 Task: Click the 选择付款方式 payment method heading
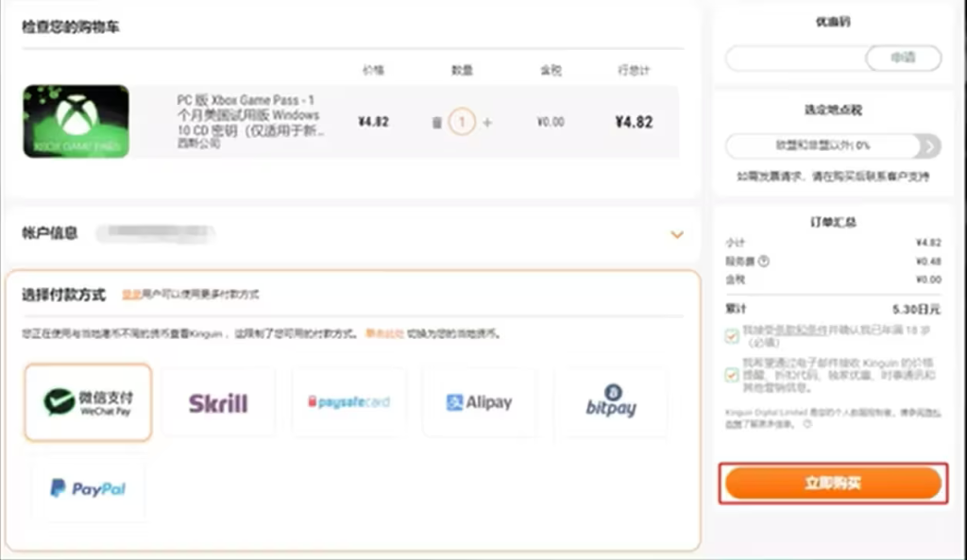pyautogui.click(x=63, y=295)
